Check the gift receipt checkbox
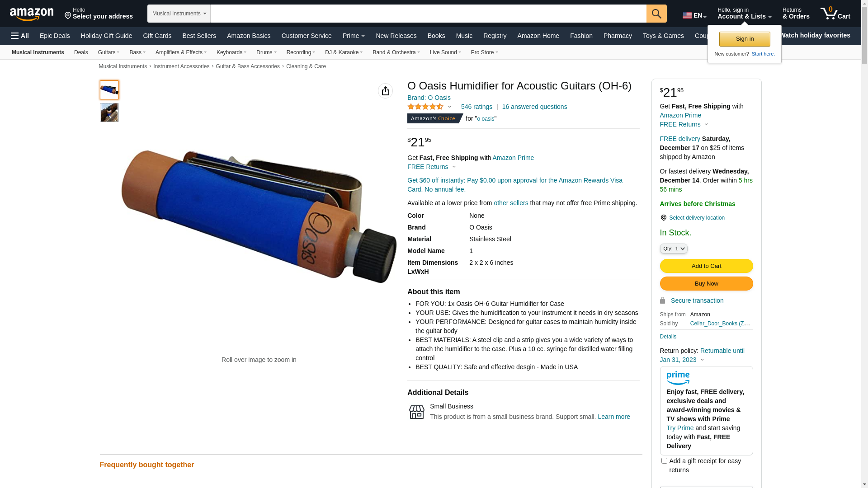The width and height of the screenshot is (868, 488). click(664, 461)
